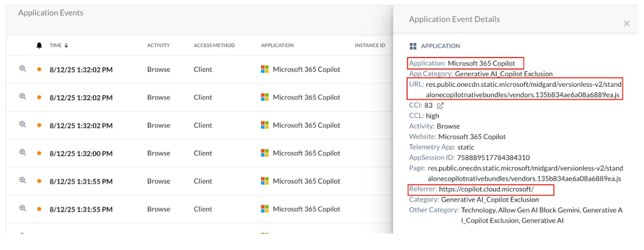Screen dimensions: 644x250
Task: Open the CCI external link icon beside 83
Action: point(440,105)
